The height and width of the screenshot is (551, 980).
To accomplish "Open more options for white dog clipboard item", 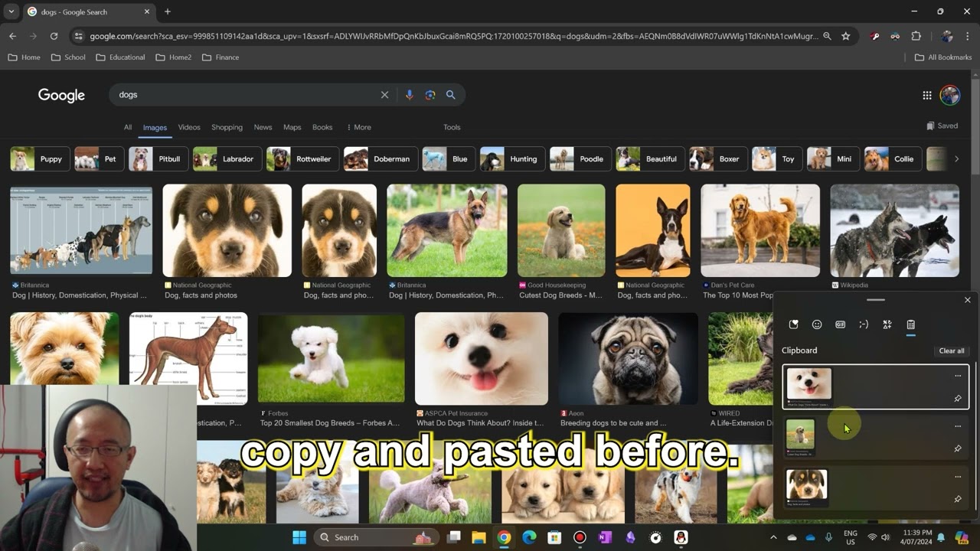I will [x=958, y=376].
